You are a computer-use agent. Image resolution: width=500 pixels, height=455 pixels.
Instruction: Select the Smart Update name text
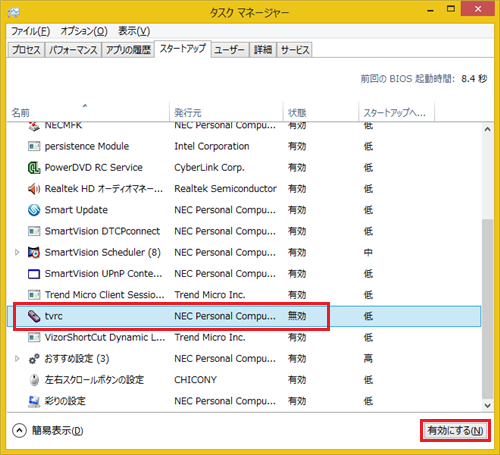[x=76, y=210]
